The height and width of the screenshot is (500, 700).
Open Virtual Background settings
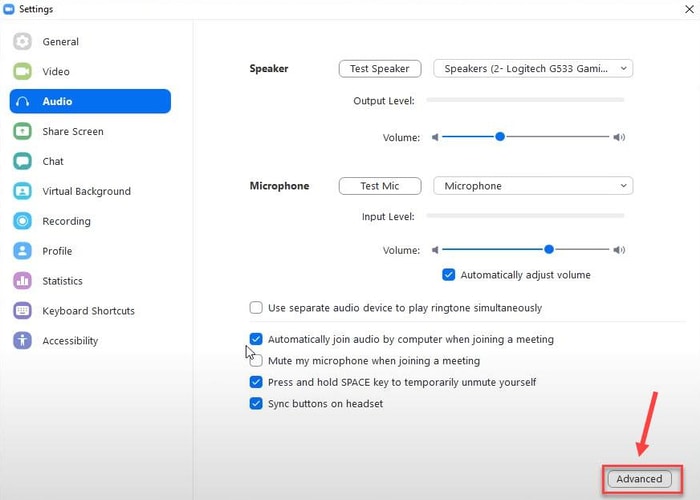pos(90,191)
